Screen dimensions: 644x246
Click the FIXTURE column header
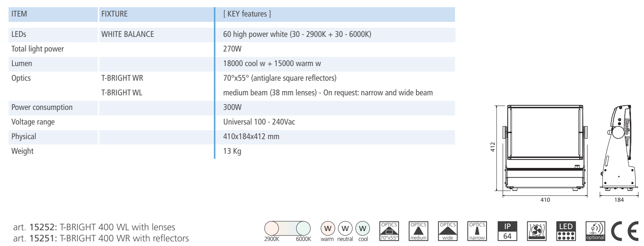click(x=114, y=14)
